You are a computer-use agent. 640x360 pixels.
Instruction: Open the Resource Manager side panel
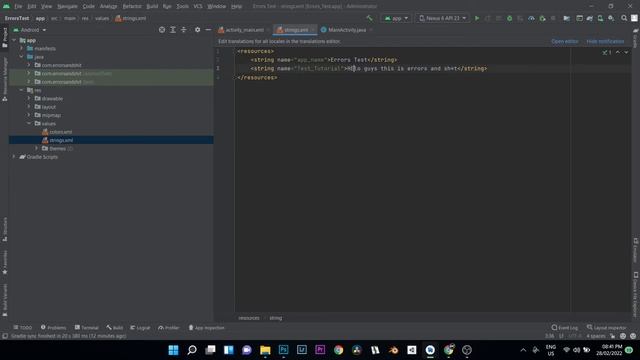tap(5, 80)
